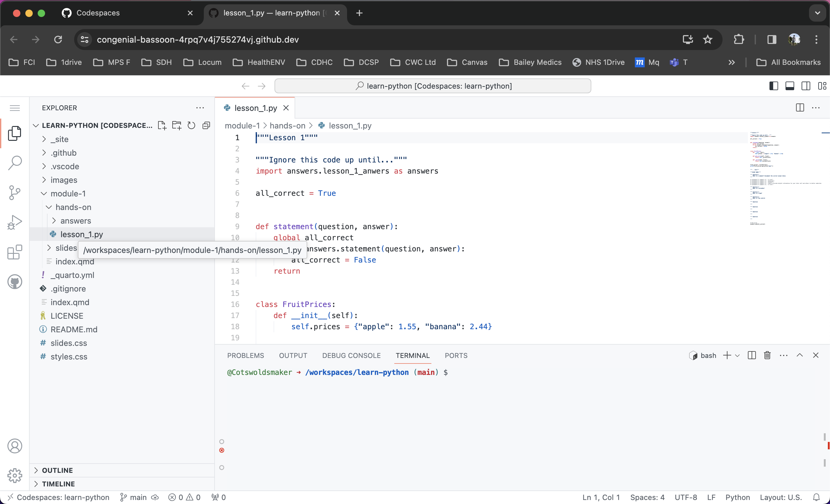Toggle the panel visibility

pyautogui.click(x=790, y=86)
